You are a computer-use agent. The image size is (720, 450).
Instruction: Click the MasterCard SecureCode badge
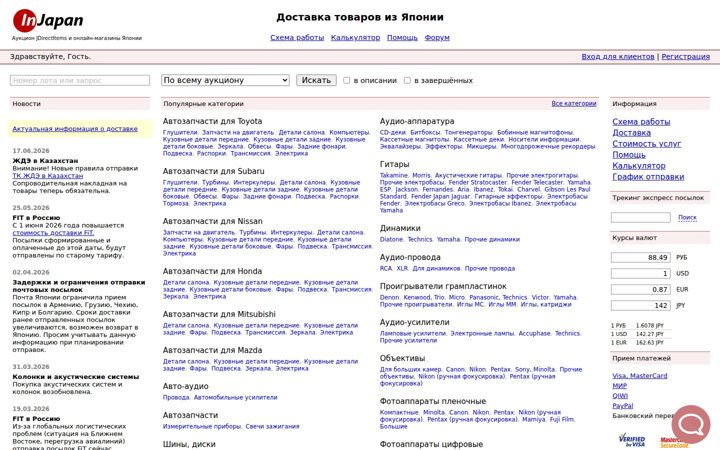(x=674, y=443)
